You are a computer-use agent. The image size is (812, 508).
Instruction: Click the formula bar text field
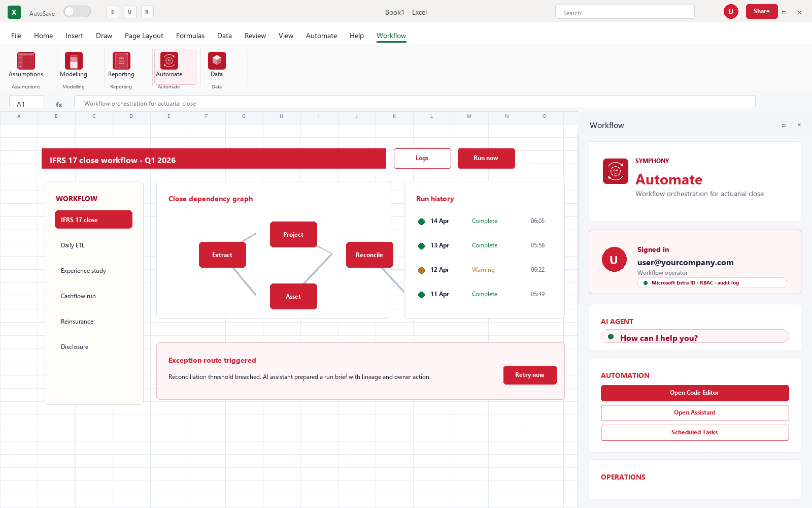pyautogui.click(x=415, y=102)
